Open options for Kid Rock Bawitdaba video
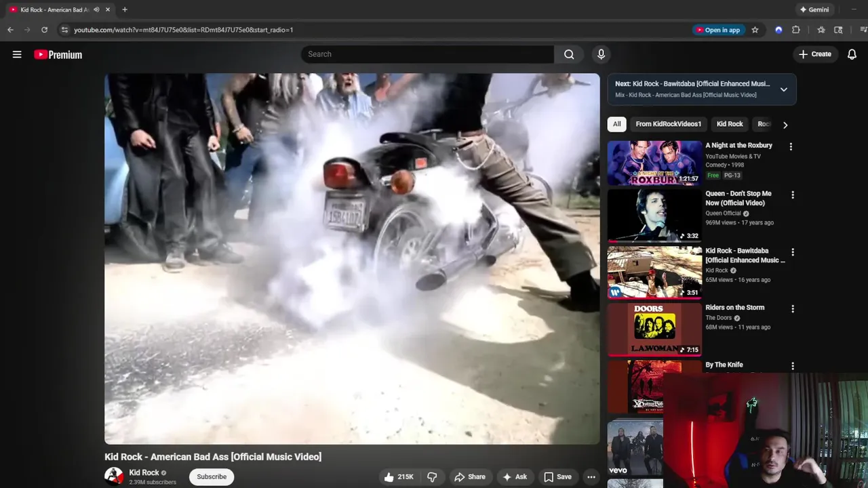The width and height of the screenshot is (868, 488). [792, 252]
